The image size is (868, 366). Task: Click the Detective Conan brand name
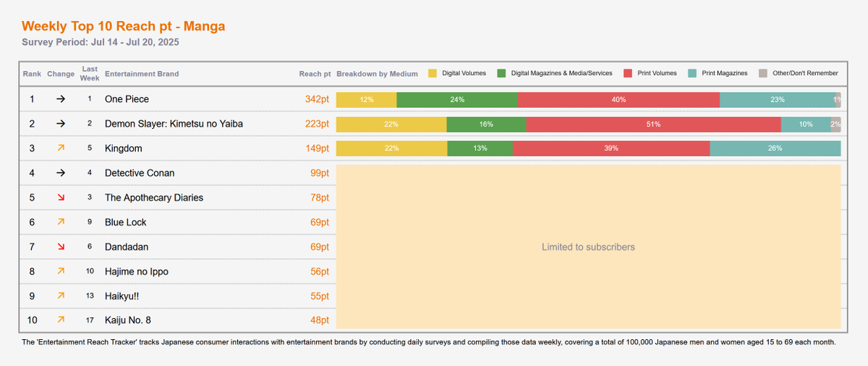click(x=140, y=173)
